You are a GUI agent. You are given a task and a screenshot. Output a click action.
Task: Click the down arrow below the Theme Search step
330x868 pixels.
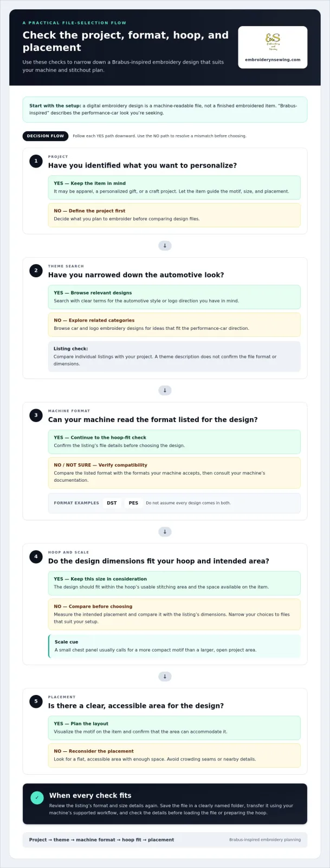(x=165, y=391)
